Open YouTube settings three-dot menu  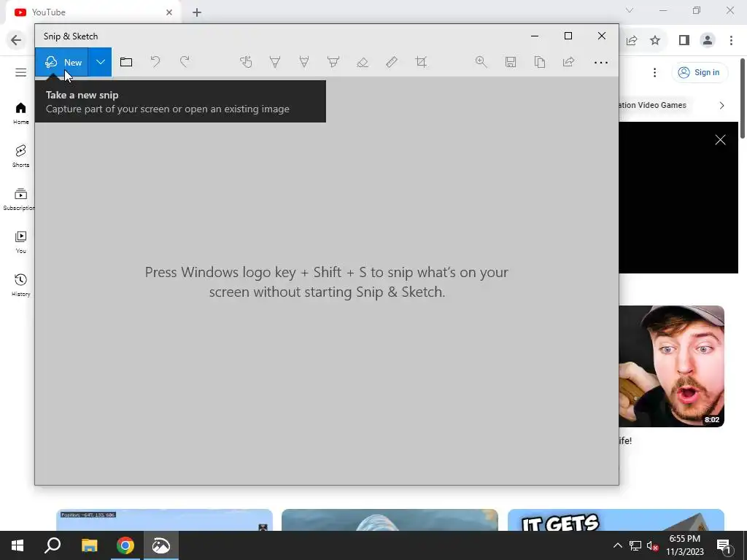point(654,72)
